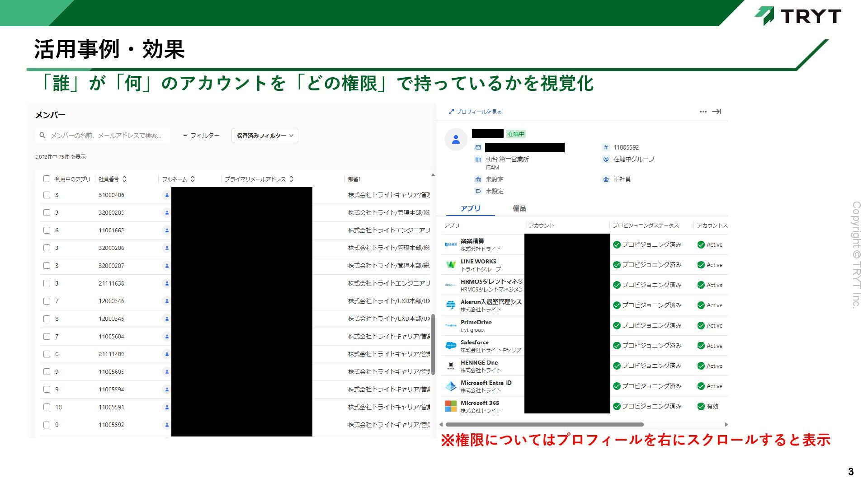Select checkbox for employee 31000406
Image resolution: width=868 pixels, height=488 pixels.
click(47, 195)
